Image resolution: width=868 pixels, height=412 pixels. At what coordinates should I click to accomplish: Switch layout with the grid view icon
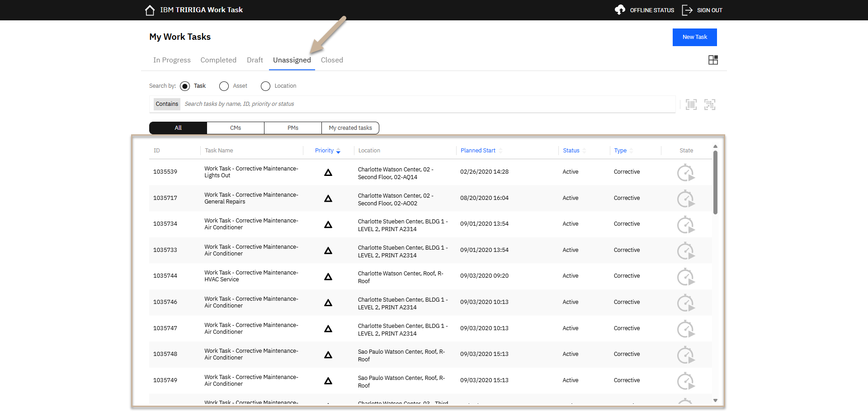tap(713, 60)
